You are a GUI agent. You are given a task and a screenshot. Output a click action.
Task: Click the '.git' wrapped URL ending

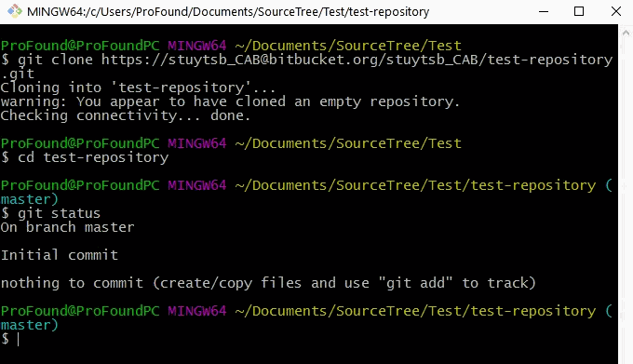(18, 74)
